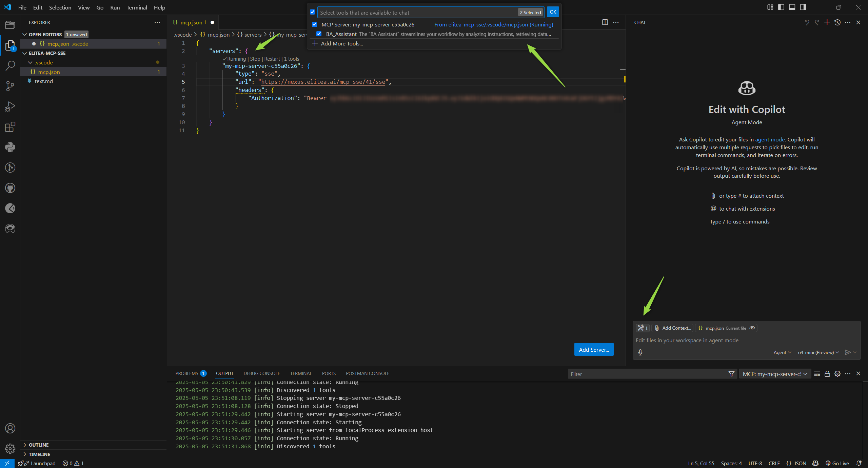Open the Terminal menu
This screenshot has height=468, width=868.
[137, 7]
